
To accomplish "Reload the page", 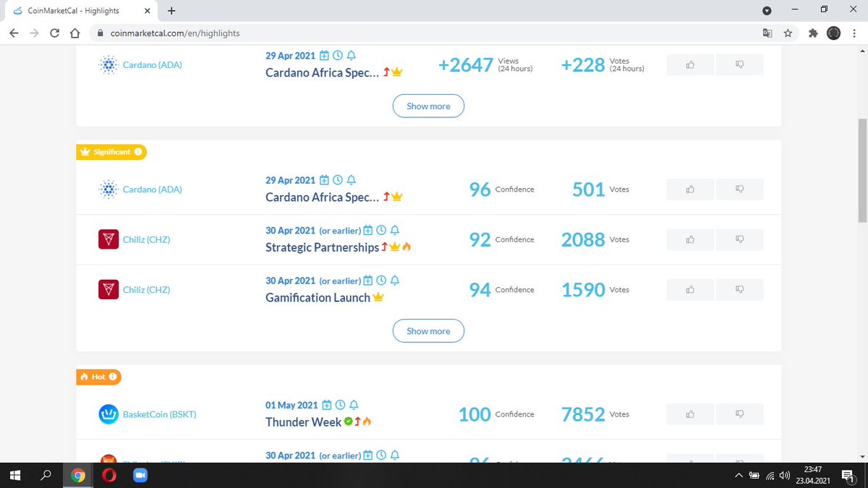I will point(54,33).
